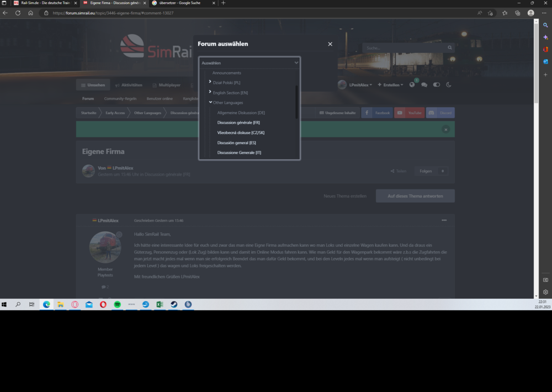Select Allgemeine Diskussion [DE] forum
The width and height of the screenshot is (552, 392).
tap(241, 113)
